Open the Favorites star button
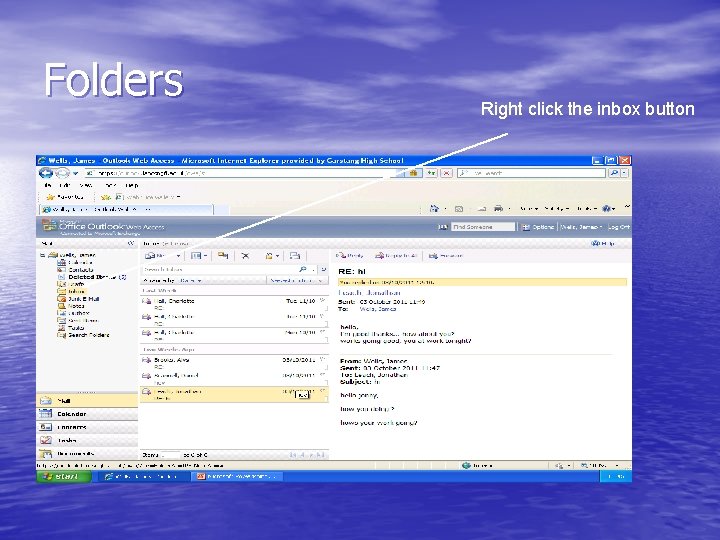 pyautogui.click(x=64, y=197)
